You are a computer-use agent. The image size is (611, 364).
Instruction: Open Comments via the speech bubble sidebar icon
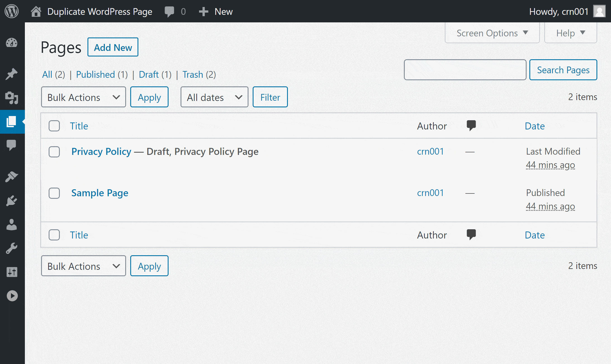[12, 145]
